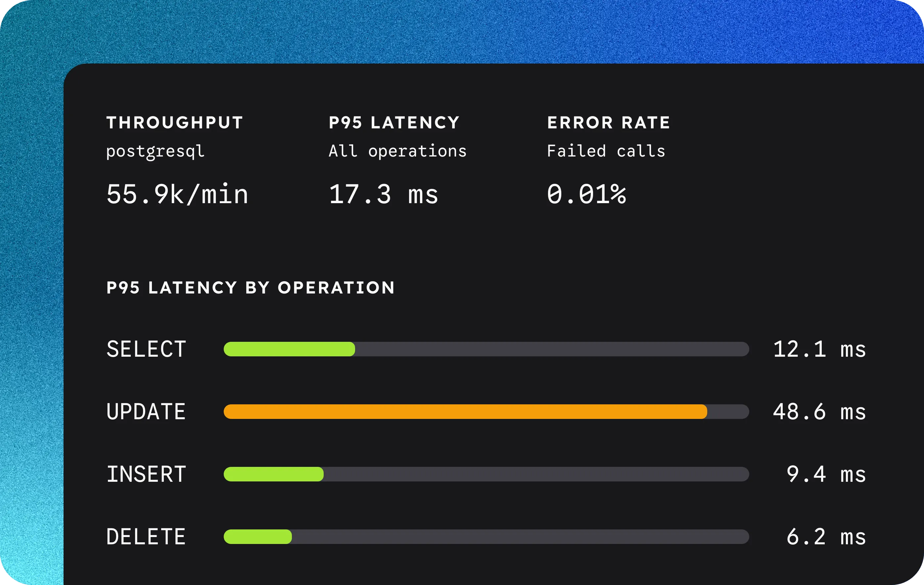Select the DELETE operation label
This screenshot has height=585, width=924.
pyautogui.click(x=146, y=537)
